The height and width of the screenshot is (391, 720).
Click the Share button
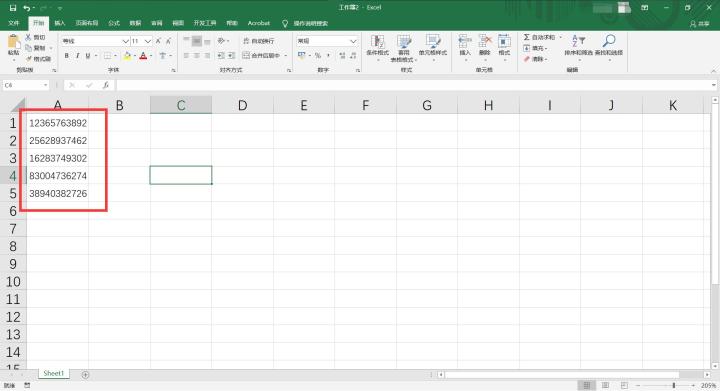tap(700, 23)
